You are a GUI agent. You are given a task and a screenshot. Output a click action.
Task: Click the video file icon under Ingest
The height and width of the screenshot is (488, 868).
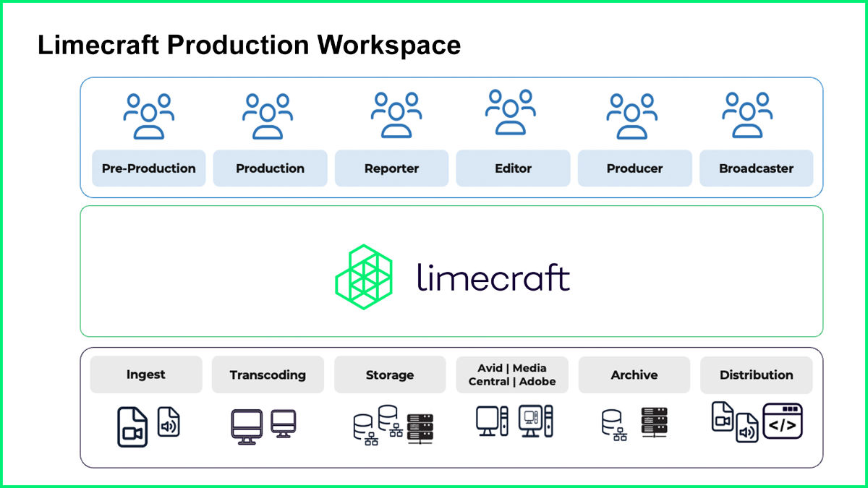pos(132,426)
